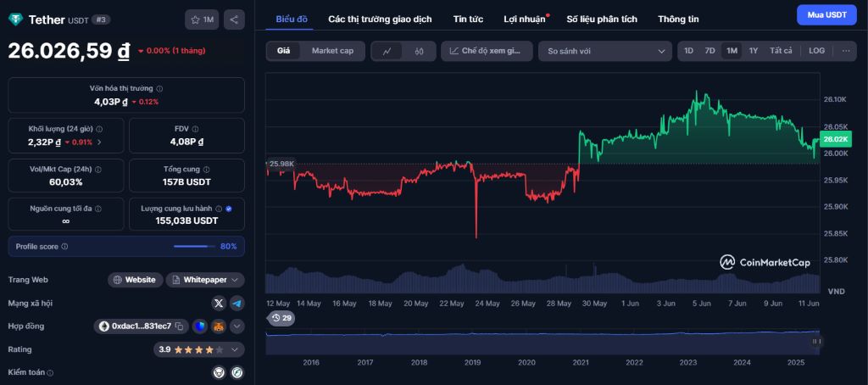Open the X (Twitter) social link
The image size is (868, 385).
[219, 303]
